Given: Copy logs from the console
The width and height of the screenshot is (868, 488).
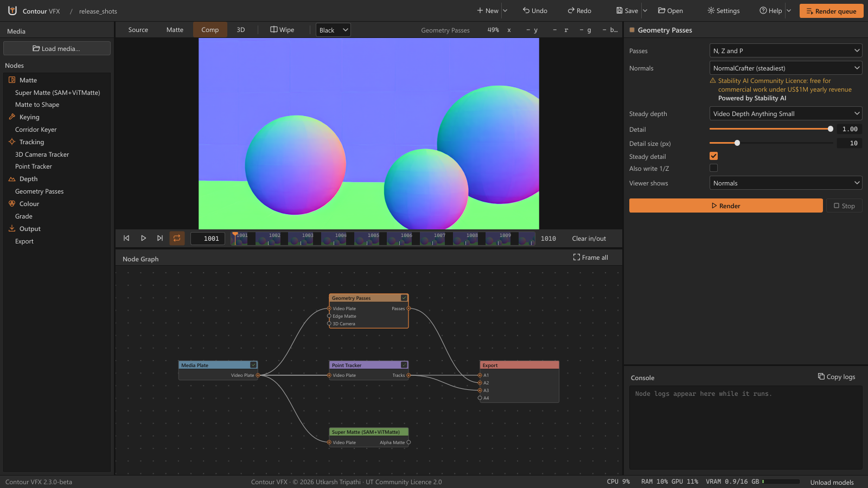Looking at the screenshot, I should (x=837, y=377).
